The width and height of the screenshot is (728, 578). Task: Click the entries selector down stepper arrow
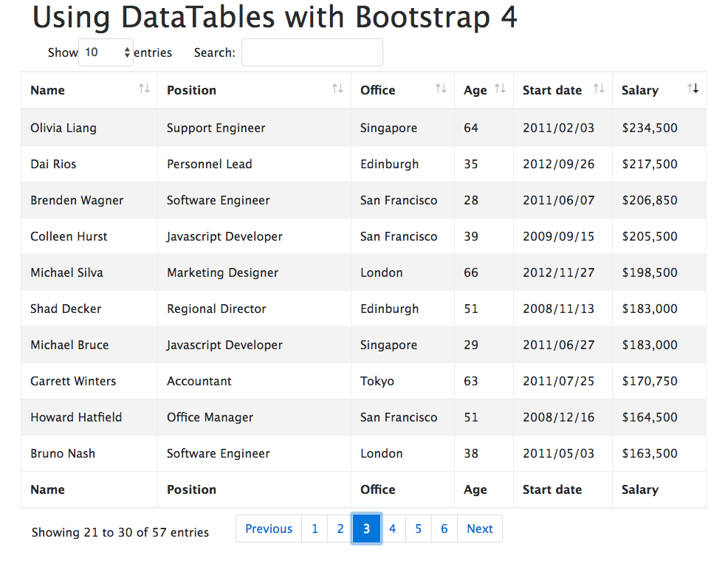tap(127, 56)
